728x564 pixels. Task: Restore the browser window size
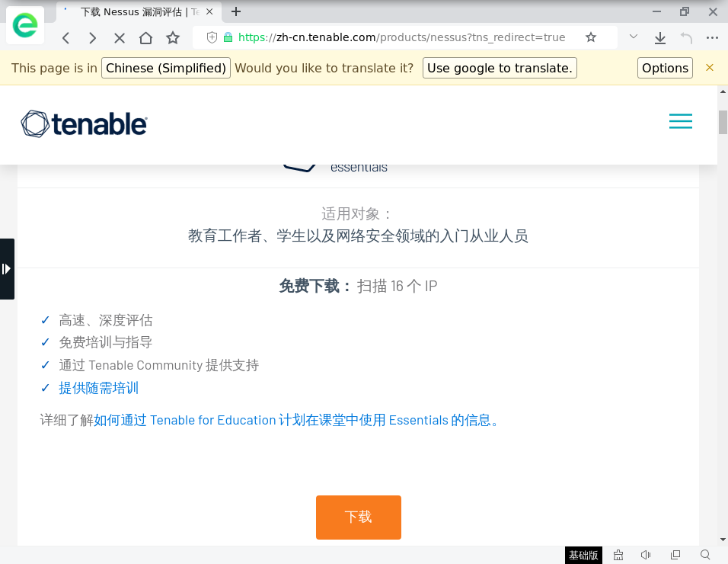point(685,11)
